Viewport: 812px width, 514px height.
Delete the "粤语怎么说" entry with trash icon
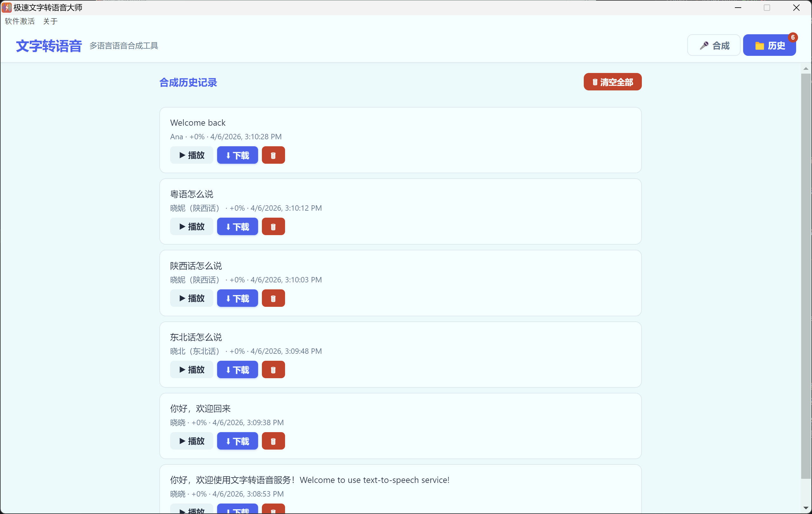(273, 226)
